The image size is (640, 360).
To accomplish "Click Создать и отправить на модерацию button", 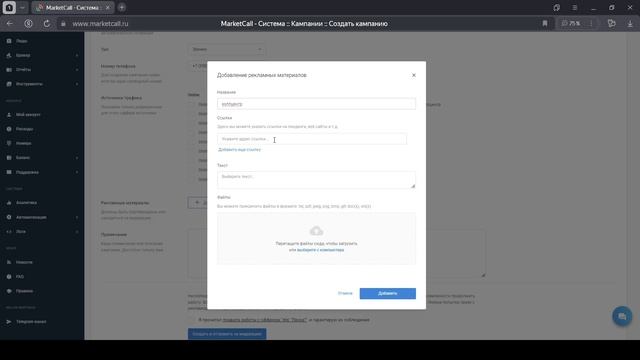I will click(227, 334).
